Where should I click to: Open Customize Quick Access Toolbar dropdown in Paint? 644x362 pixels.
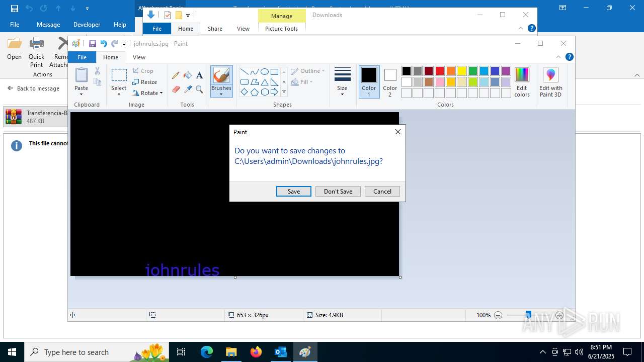coord(124,44)
